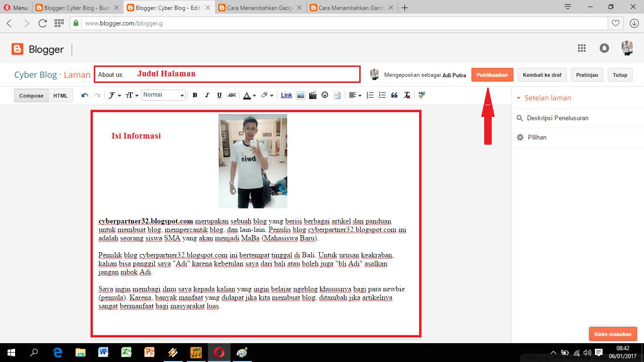This screenshot has height=362, width=644.
Task: Open the text color picker
Action: click(x=248, y=95)
